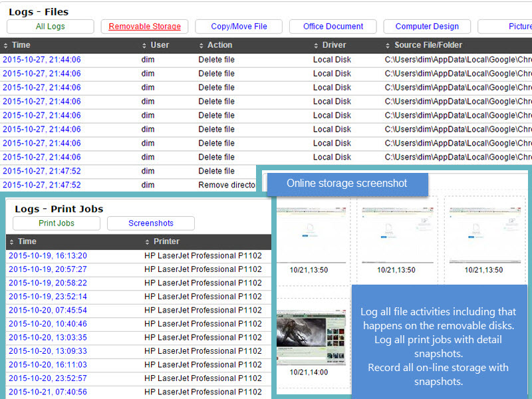Switch to the Screenshots view

[x=150, y=223]
